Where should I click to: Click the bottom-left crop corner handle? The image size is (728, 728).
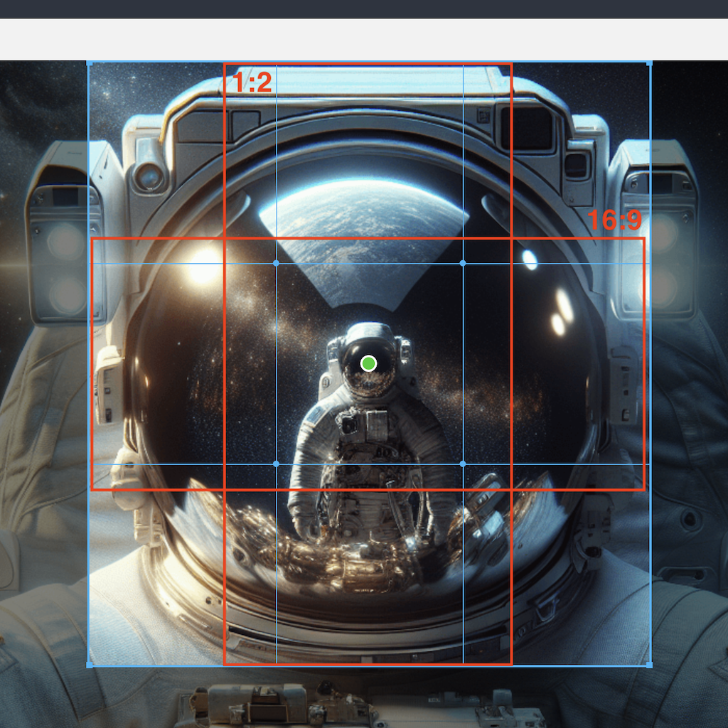(89, 665)
